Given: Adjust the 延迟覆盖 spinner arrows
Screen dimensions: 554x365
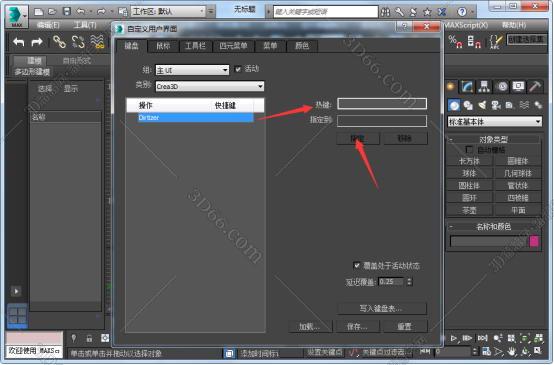Looking at the screenshot, I should click(x=409, y=282).
